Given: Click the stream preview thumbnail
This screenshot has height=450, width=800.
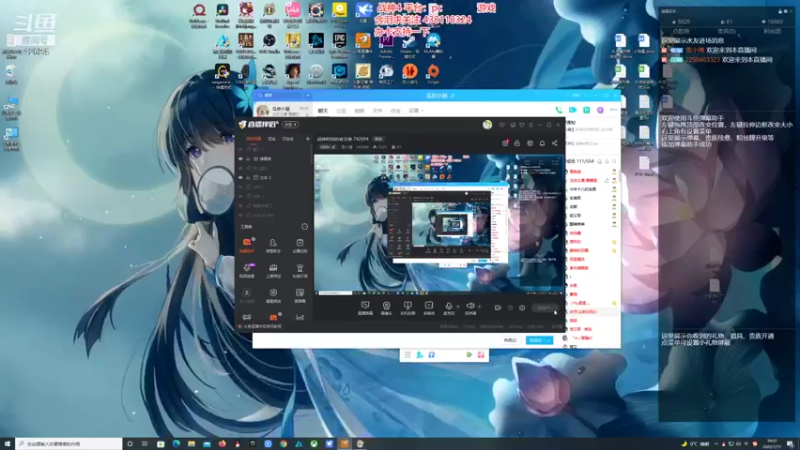Looking at the screenshot, I should click(439, 225).
